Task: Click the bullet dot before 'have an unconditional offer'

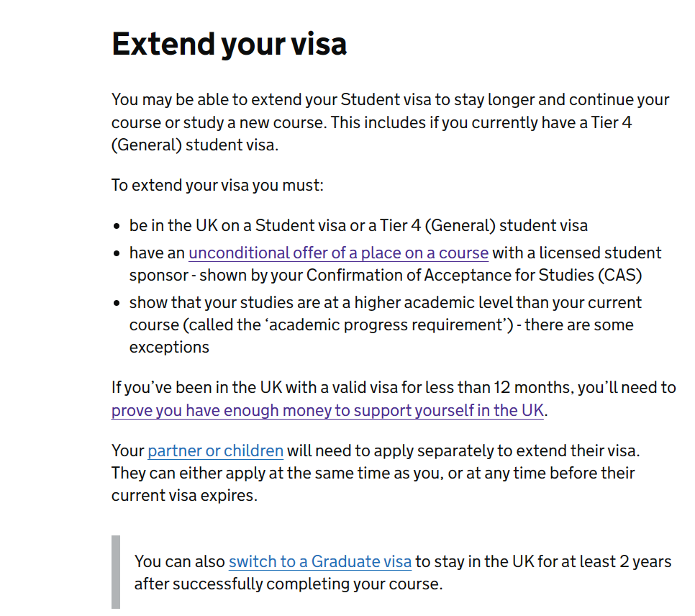Action: click(x=117, y=253)
